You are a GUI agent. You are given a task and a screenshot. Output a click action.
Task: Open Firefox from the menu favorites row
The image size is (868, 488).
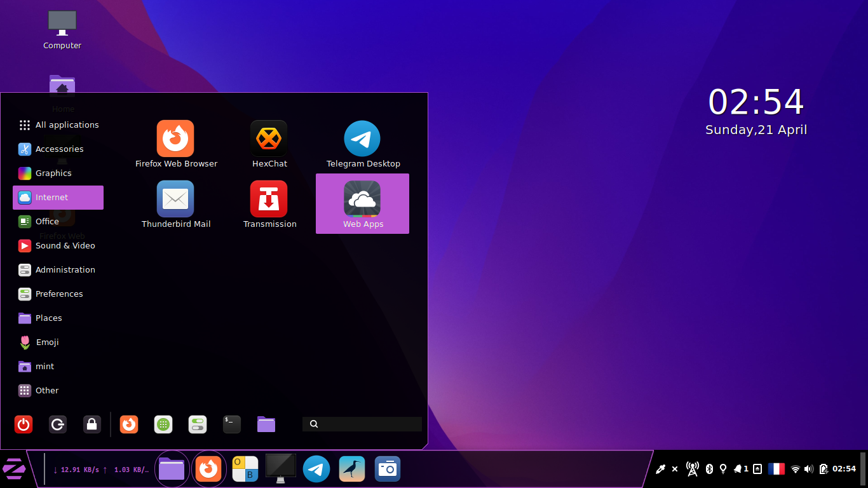(129, 424)
